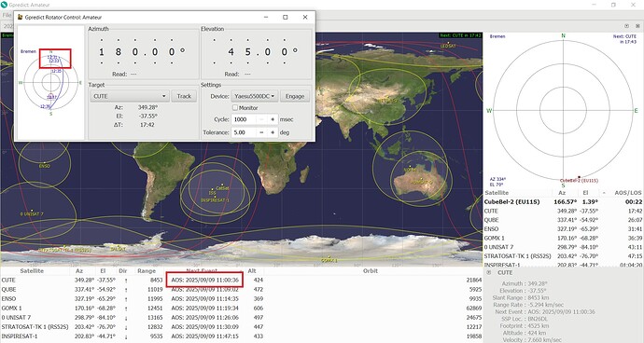Click the satellite selector icon beside CUTE
644x343 pixels.
(x=489, y=272)
